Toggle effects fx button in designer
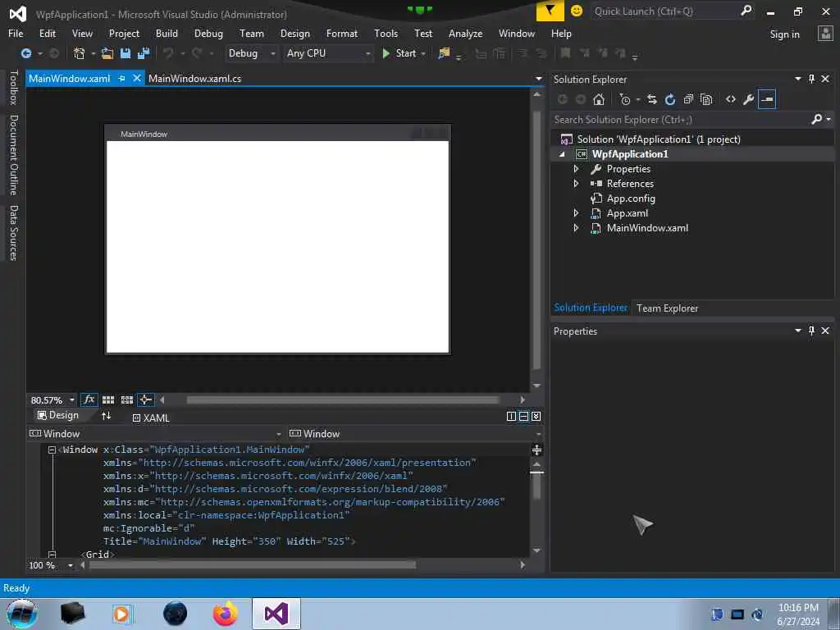The height and width of the screenshot is (630, 840). (x=89, y=399)
